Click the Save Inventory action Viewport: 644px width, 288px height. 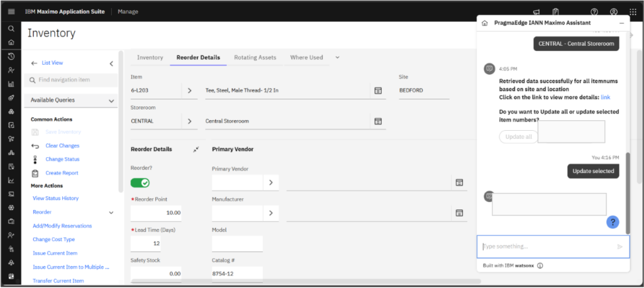pyautogui.click(x=64, y=132)
